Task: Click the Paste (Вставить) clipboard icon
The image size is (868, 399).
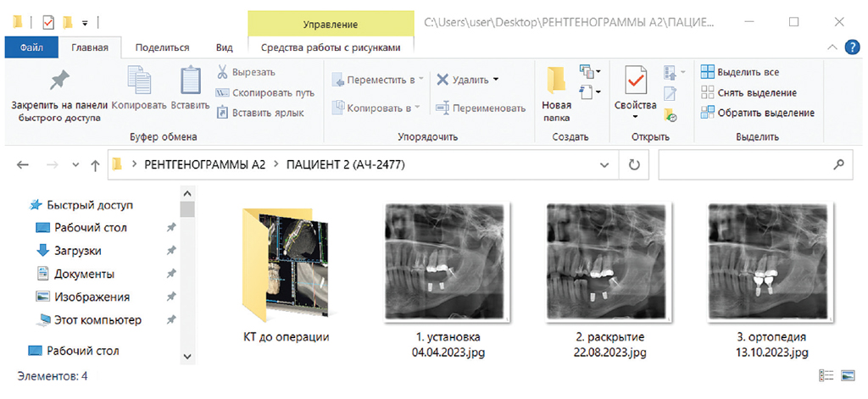Action: pyautogui.click(x=190, y=82)
